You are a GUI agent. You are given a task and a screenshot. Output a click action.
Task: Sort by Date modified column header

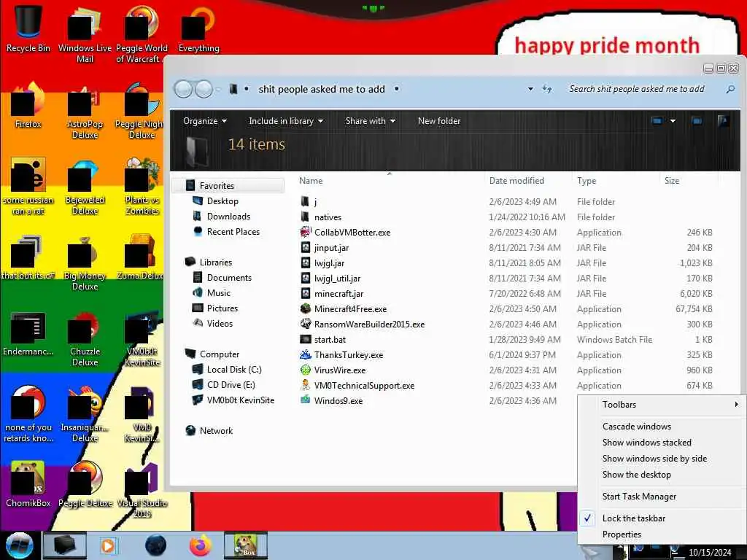(528, 181)
